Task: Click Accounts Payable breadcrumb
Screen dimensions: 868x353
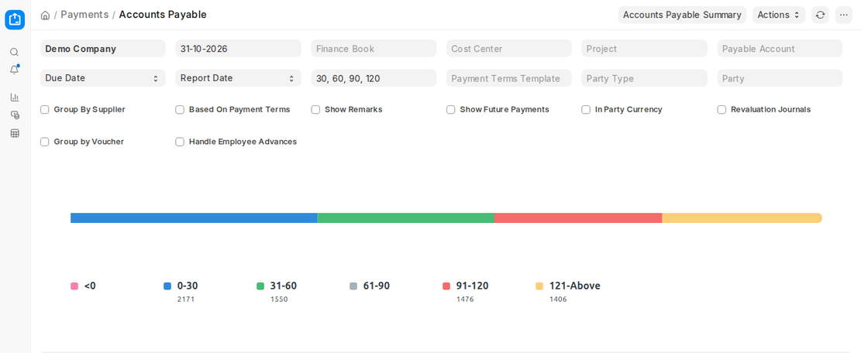Action: point(163,15)
